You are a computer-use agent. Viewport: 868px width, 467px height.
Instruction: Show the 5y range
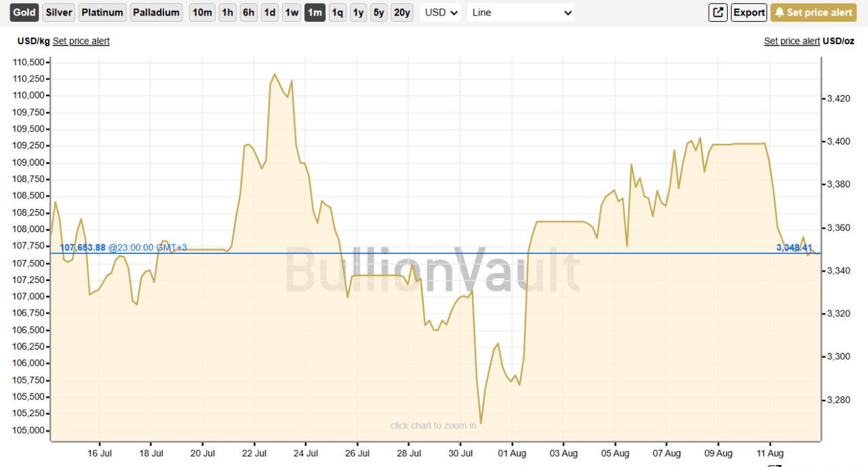(378, 12)
